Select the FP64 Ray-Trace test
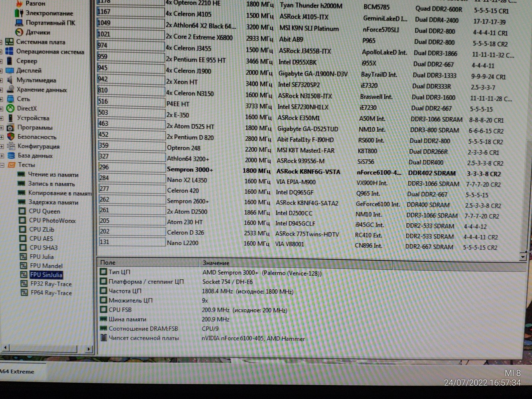The width and height of the screenshot is (532, 399). (x=51, y=293)
